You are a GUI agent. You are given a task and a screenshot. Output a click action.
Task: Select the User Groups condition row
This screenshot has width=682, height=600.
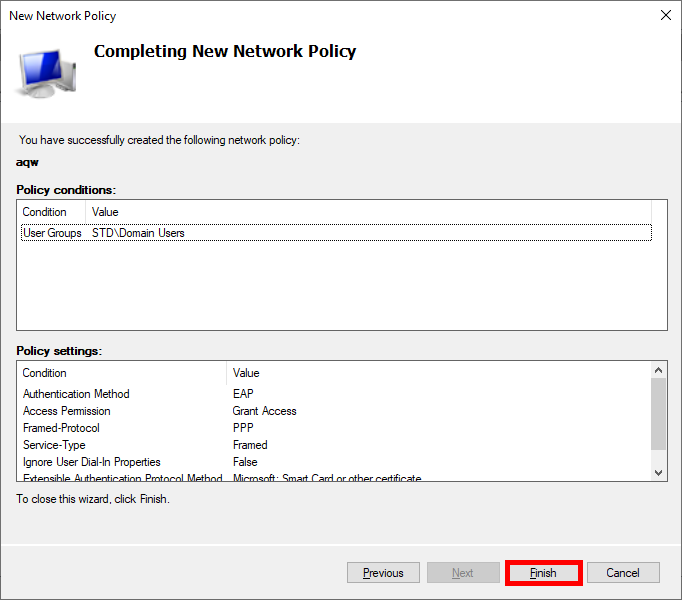(336, 233)
